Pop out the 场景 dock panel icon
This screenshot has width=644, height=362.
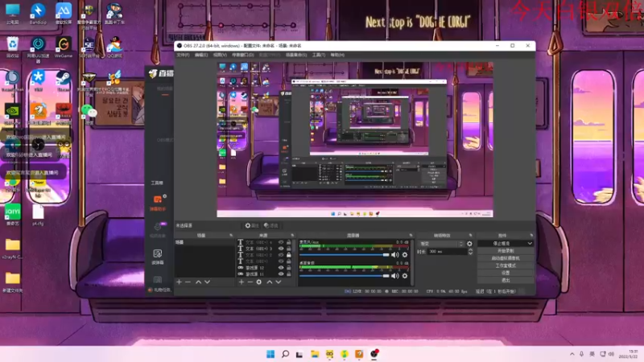click(231, 235)
